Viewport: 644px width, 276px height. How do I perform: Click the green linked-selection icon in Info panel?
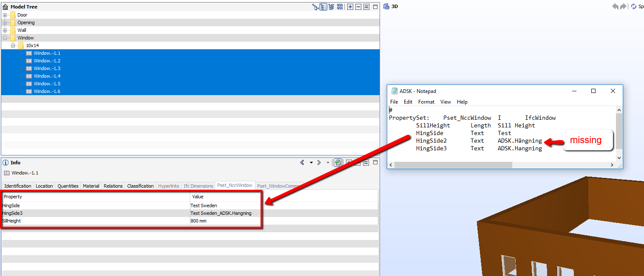pyautogui.click(x=338, y=162)
